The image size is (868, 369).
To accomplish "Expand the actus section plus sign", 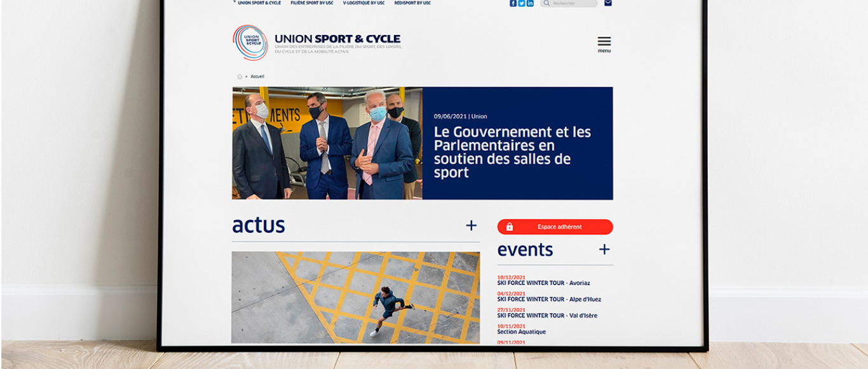I will pos(471,225).
